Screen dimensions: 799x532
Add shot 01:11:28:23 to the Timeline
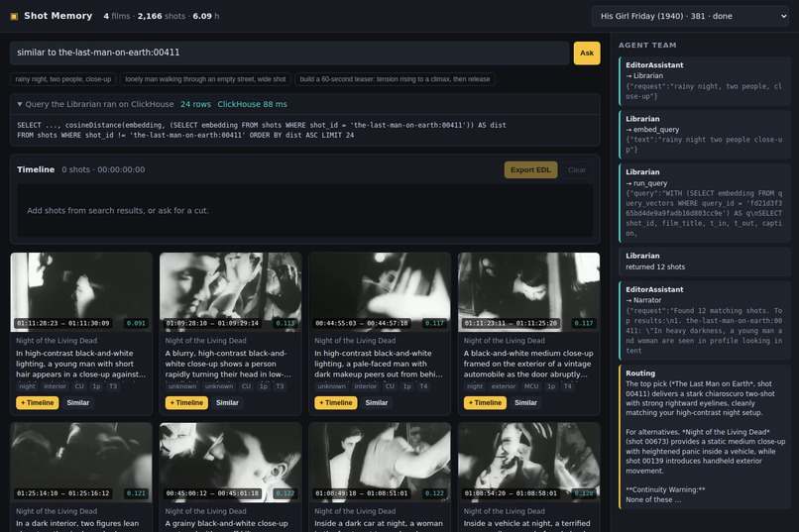38,402
